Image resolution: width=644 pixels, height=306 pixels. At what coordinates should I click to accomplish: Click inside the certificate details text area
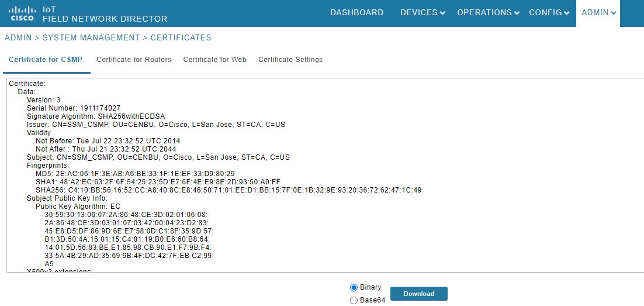coord(326,175)
